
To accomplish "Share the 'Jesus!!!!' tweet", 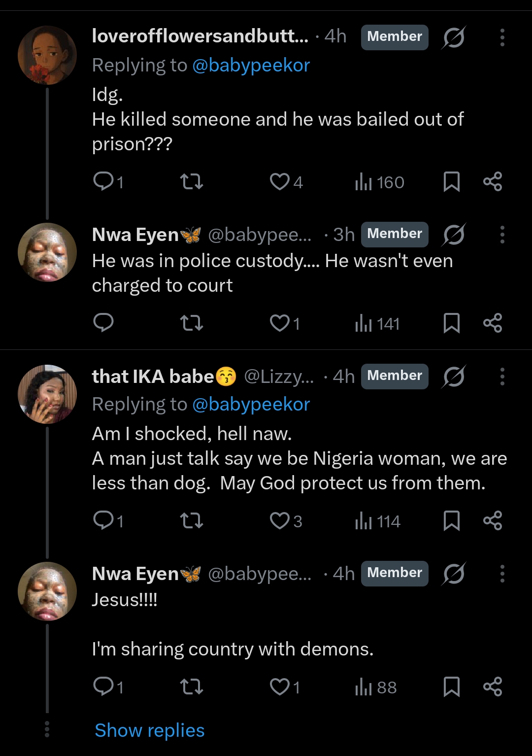I will coord(492,687).
